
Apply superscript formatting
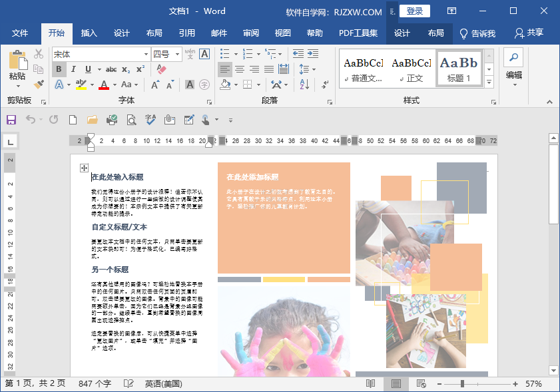(140, 69)
